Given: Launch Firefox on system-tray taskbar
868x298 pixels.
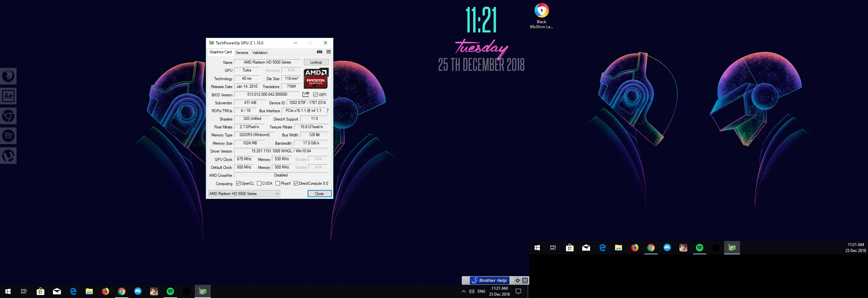Looking at the screenshot, I should [x=106, y=291].
